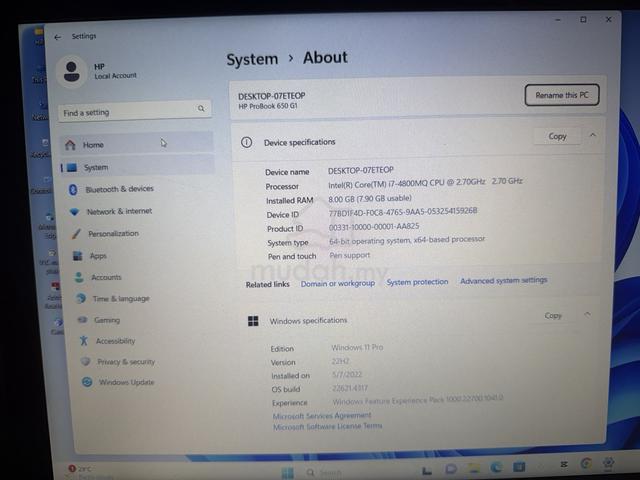Click the HP user avatar icon
Image resolution: width=640 pixels, height=480 pixels.
(72, 71)
